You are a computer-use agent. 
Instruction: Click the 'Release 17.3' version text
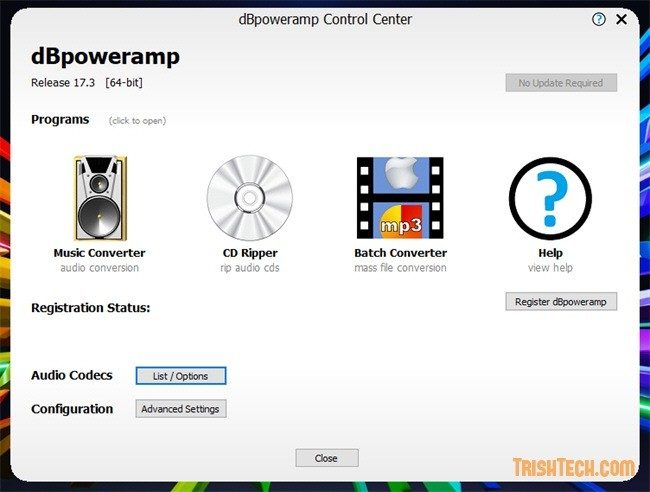(x=63, y=83)
